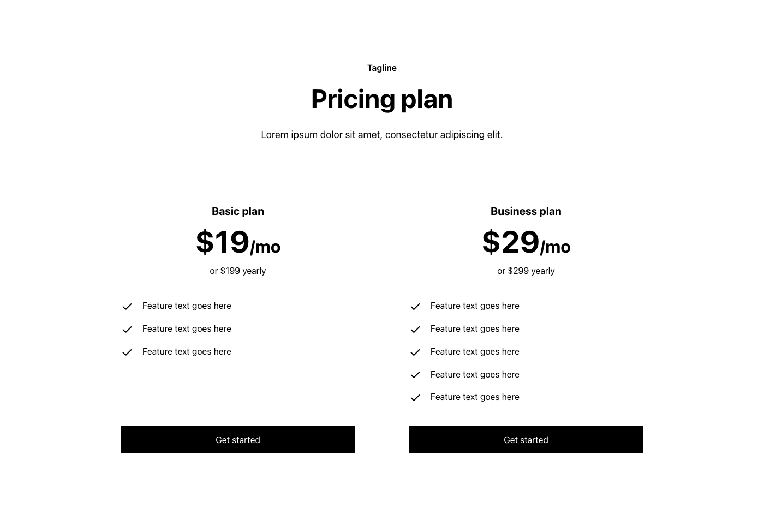Click the Pricing plan heading

click(x=381, y=99)
